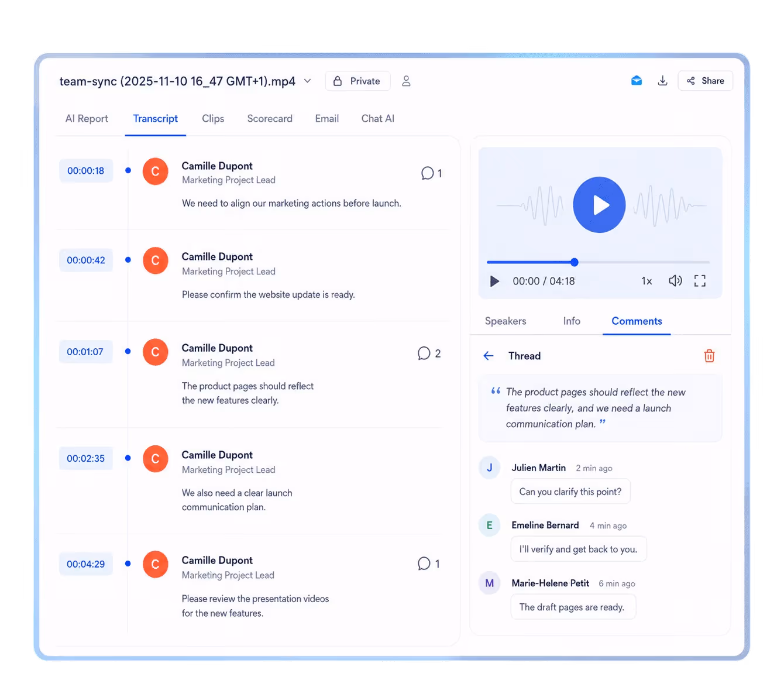Click Julien Martin's J avatar
Screen dimensions: 784x687
point(490,468)
